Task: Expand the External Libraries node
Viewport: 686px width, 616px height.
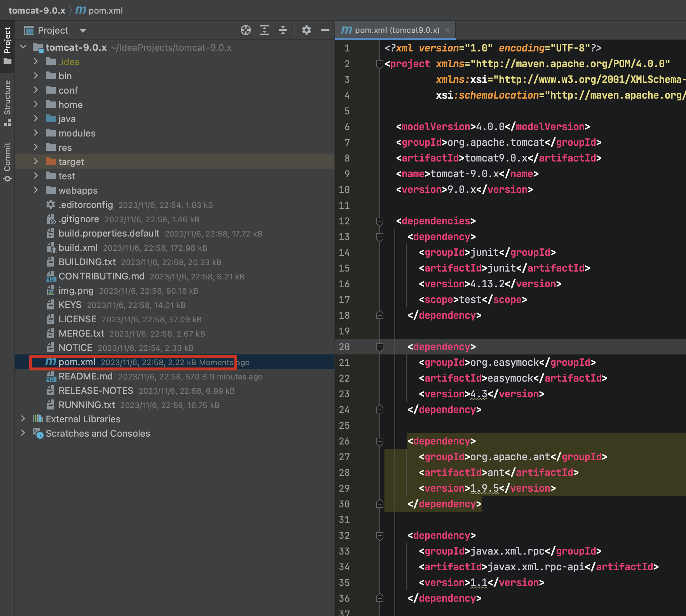Action: (23, 419)
